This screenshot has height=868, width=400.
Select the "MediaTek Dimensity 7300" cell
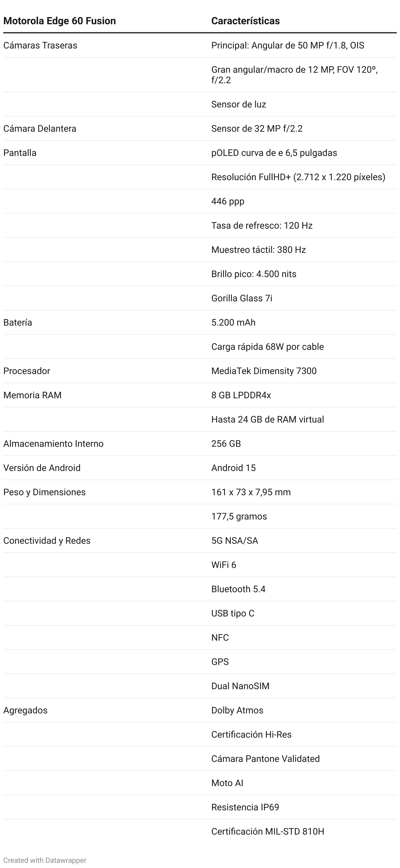pos(264,371)
